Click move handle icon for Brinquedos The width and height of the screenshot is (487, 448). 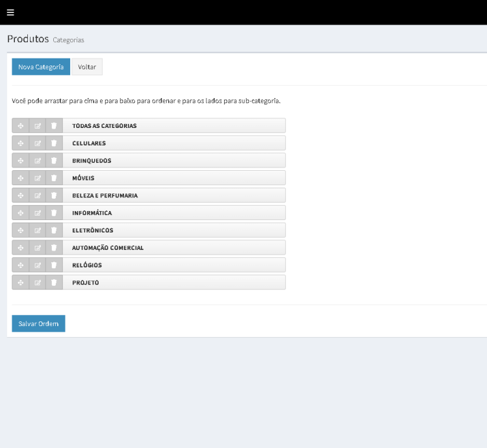coord(21,160)
